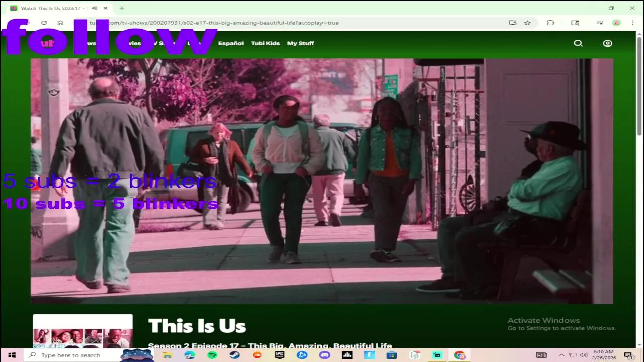Open a new browser tab
The height and width of the screenshot is (362, 644).
coord(122,8)
